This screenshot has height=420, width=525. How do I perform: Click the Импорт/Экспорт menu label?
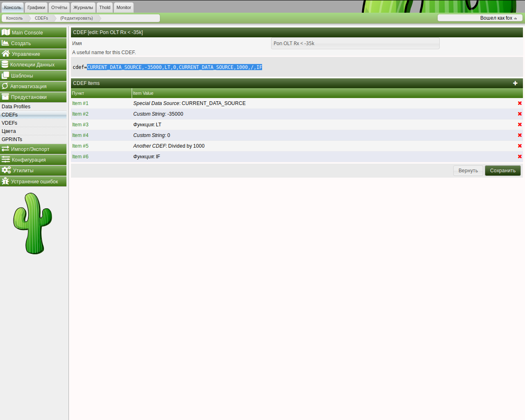point(30,149)
